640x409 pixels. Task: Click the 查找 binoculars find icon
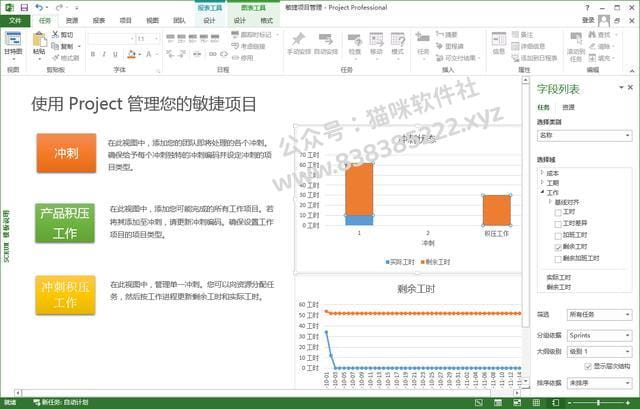click(592, 35)
